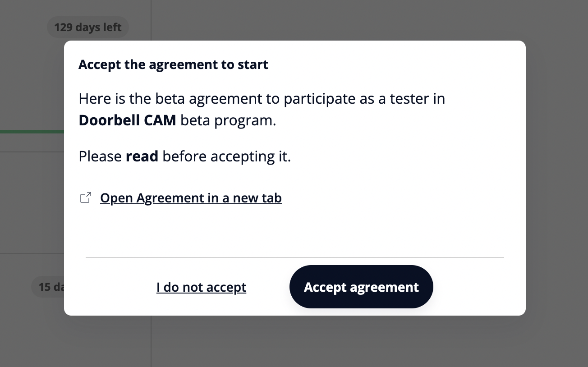Click the "129 days left" badge
Screen dimensions: 588x367
88,28
